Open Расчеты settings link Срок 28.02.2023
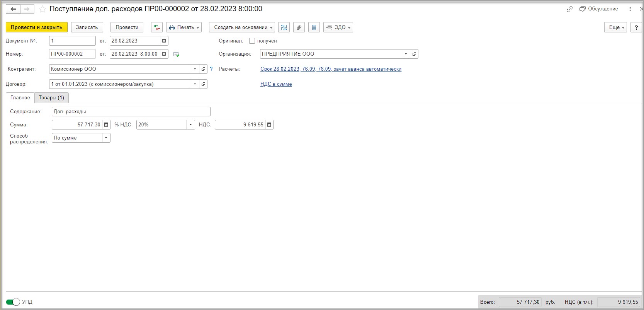 [x=331, y=69]
